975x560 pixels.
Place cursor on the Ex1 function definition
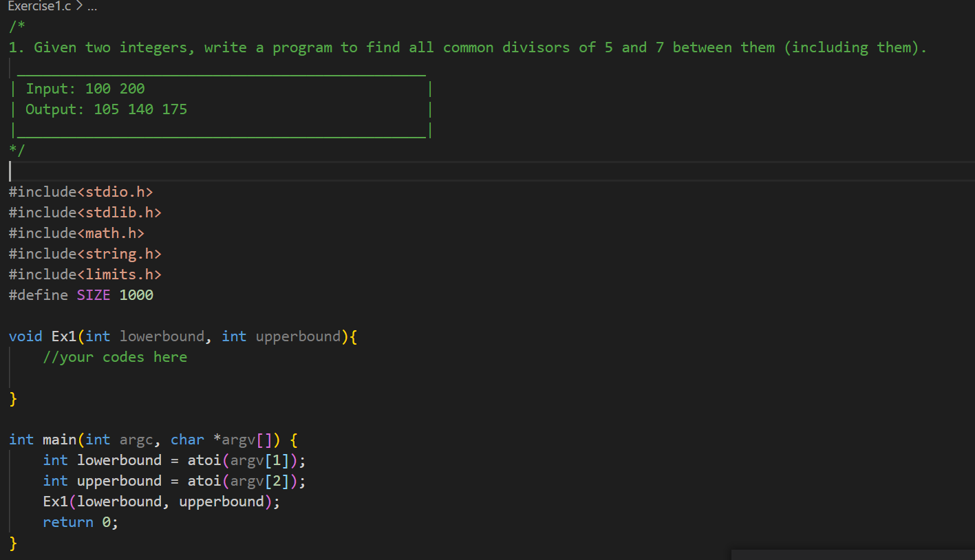point(63,336)
